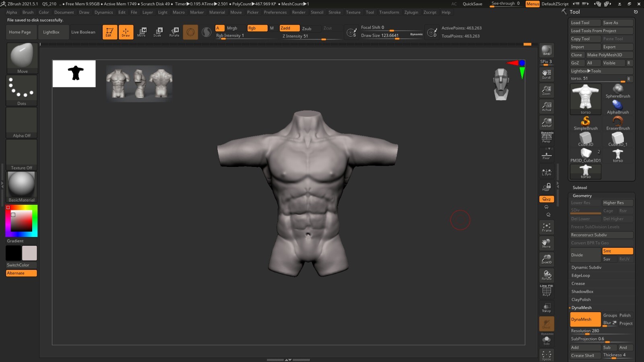The width and height of the screenshot is (644, 362).
Task: Switch to Rotate mode on top shelf
Action: pos(174,32)
